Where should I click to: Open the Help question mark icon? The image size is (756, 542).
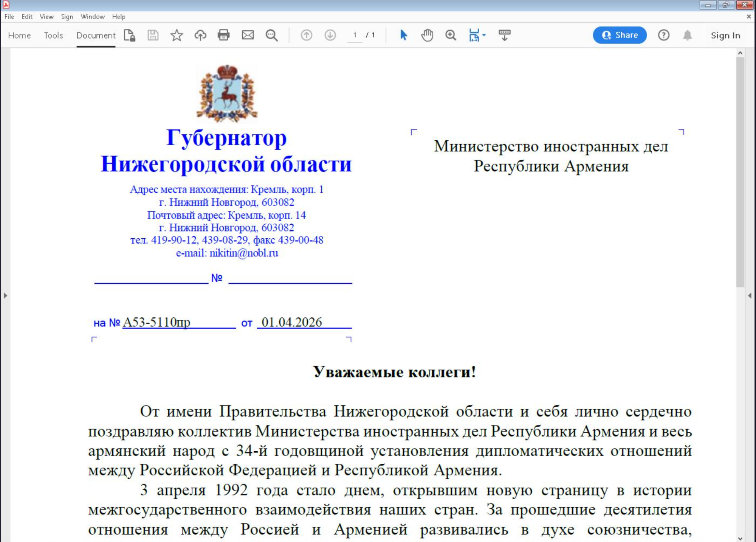(x=663, y=35)
